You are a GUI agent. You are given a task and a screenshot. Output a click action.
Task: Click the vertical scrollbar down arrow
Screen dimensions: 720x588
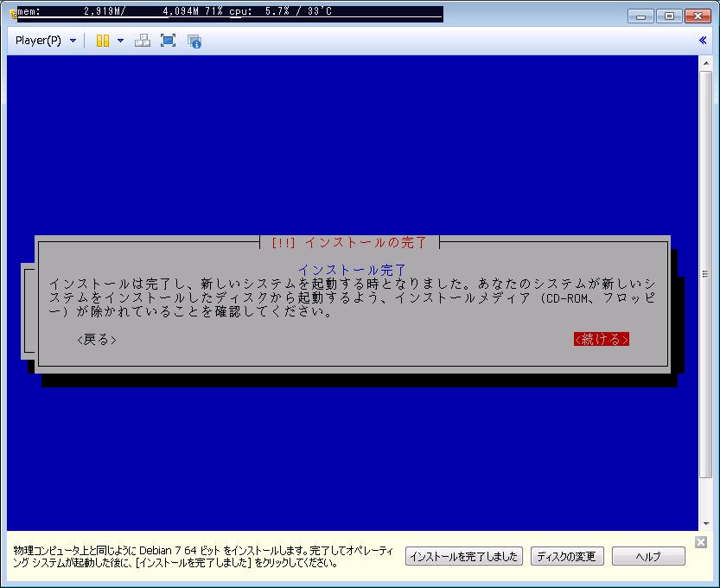706,524
